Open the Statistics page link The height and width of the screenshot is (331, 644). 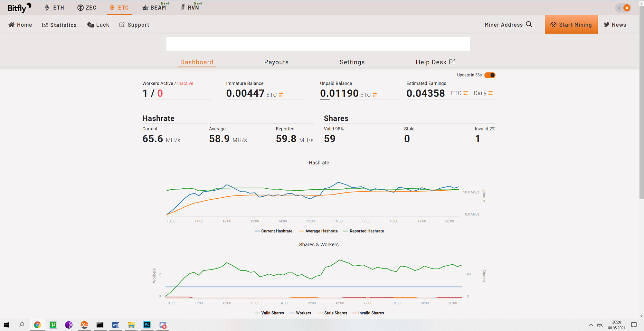click(x=60, y=25)
